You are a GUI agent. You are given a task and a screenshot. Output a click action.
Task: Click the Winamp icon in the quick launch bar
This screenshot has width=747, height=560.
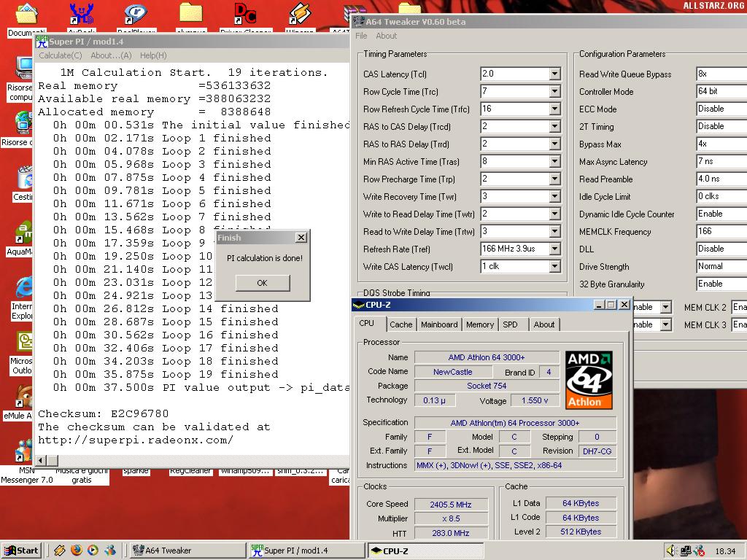[60, 551]
